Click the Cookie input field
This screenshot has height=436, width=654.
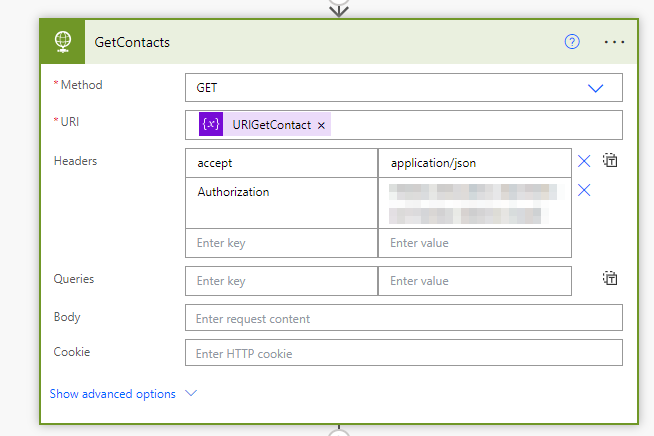tap(403, 353)
